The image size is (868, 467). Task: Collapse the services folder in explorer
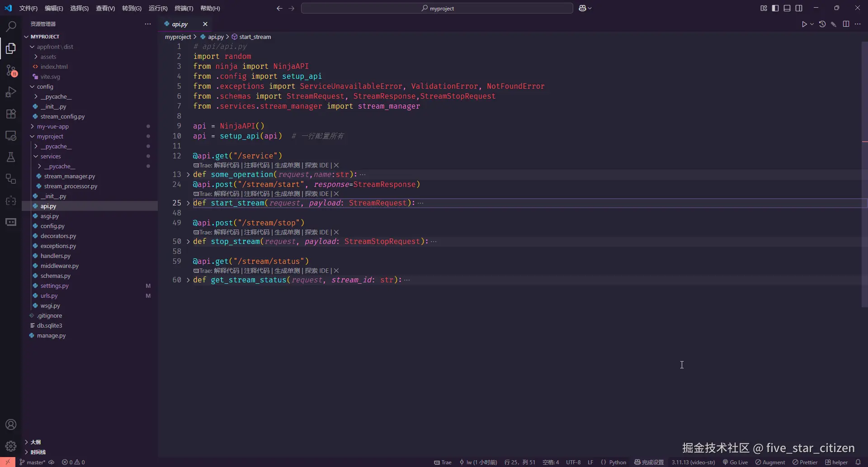click(x=50, y=157)
